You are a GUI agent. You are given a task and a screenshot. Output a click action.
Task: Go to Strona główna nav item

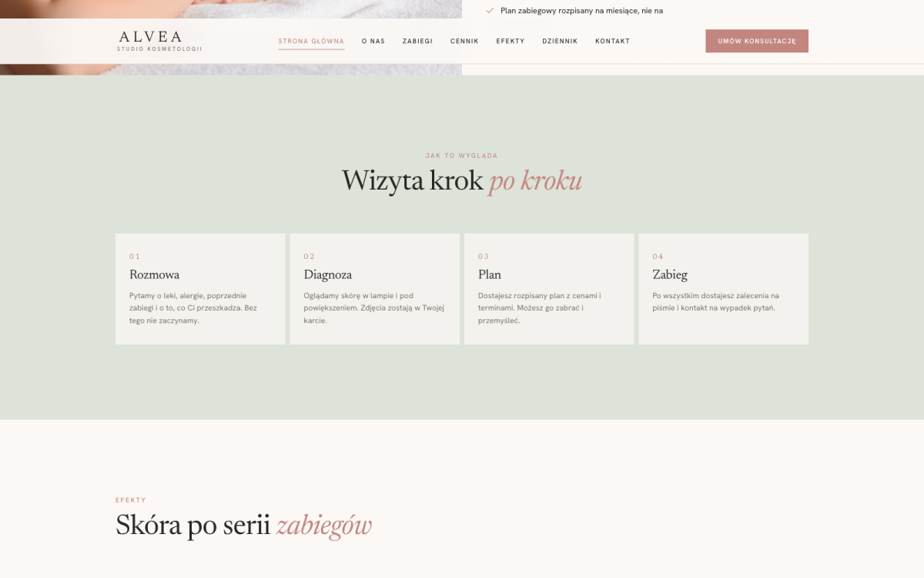click(311, 41)
